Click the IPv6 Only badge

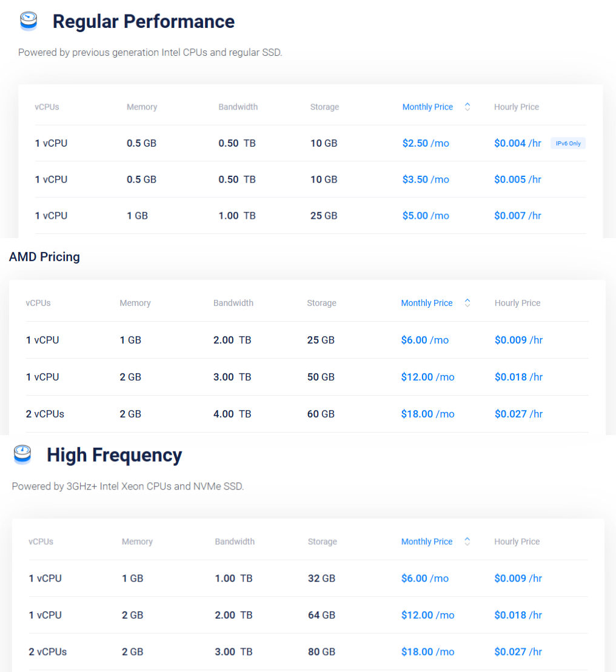[x=568, y=144]
